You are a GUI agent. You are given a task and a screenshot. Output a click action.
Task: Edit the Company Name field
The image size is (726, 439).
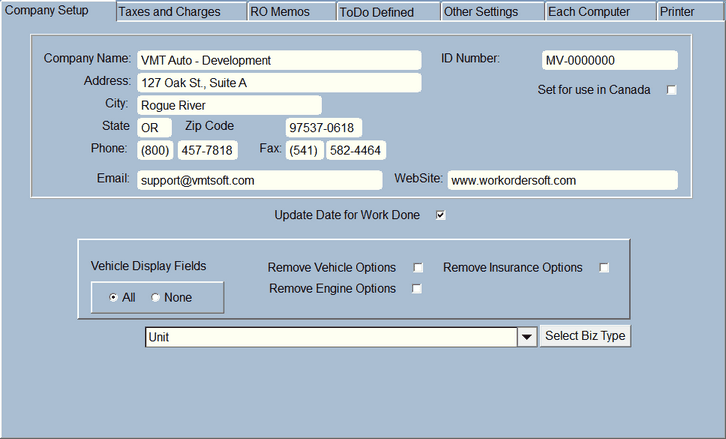[279, 60]
